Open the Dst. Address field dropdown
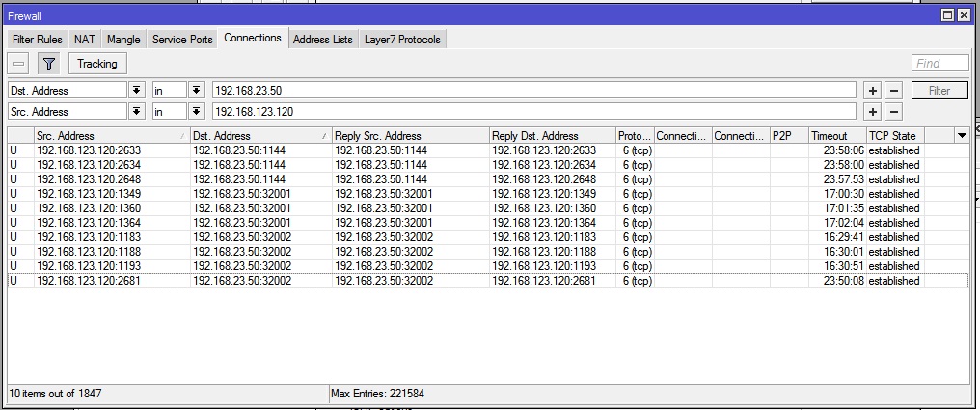This screenshot has height=410, width=980. (136, 91)
